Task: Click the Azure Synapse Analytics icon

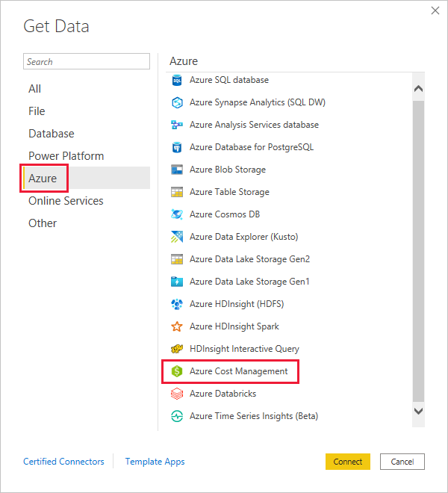Action: click(x=177, y=102)
